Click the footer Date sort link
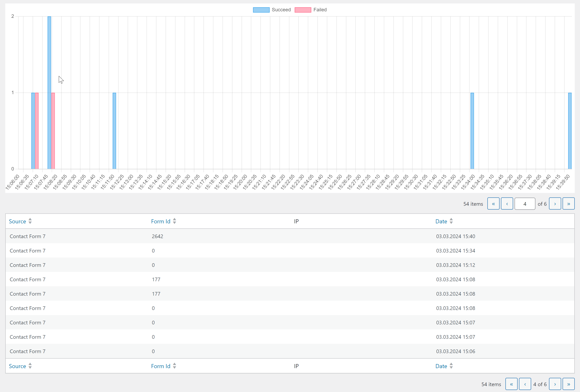Screen dimensions: 580x392 tap(441, 366)
